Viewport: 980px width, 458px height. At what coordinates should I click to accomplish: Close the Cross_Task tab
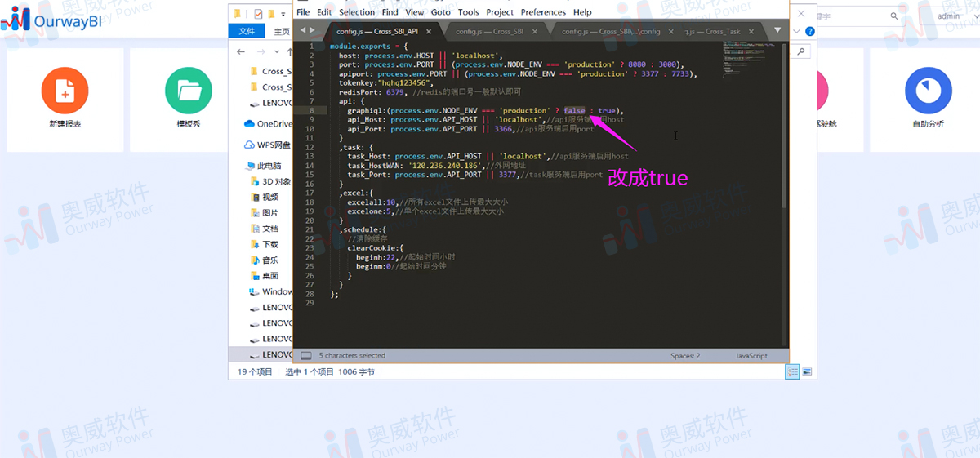[x=751, y=31]
